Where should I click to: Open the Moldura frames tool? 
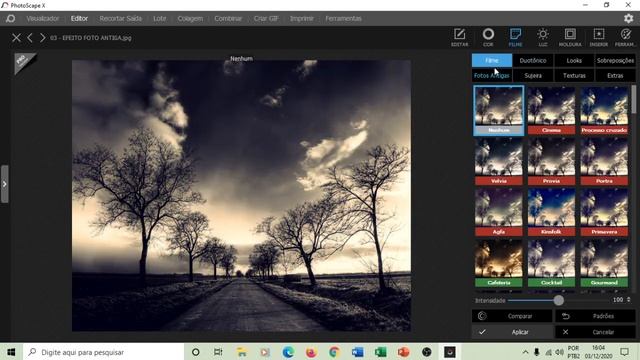point(570,37)
